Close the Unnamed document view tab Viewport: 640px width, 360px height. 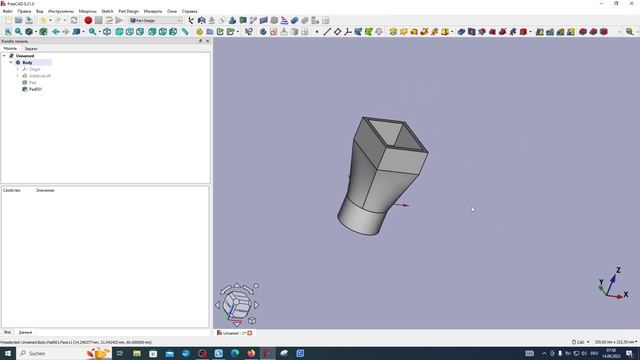point(250,333)
